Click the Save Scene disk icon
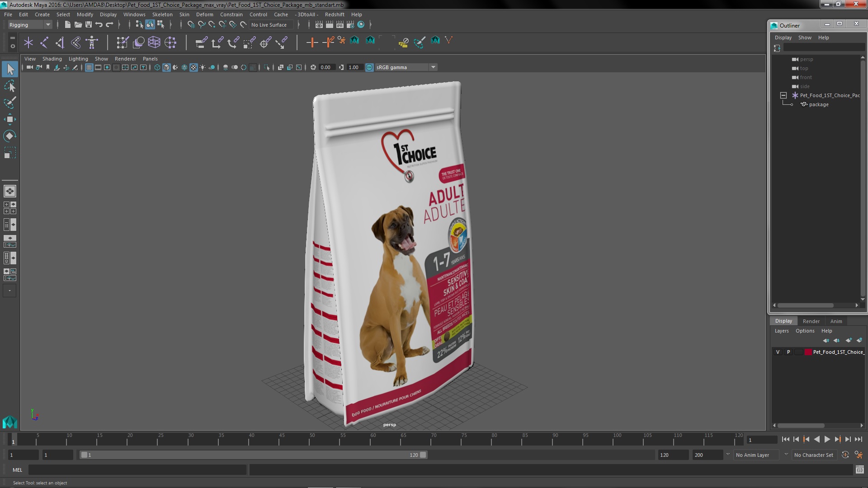The height and width of the screenshot is (488, 868). (x=89, y=25)
